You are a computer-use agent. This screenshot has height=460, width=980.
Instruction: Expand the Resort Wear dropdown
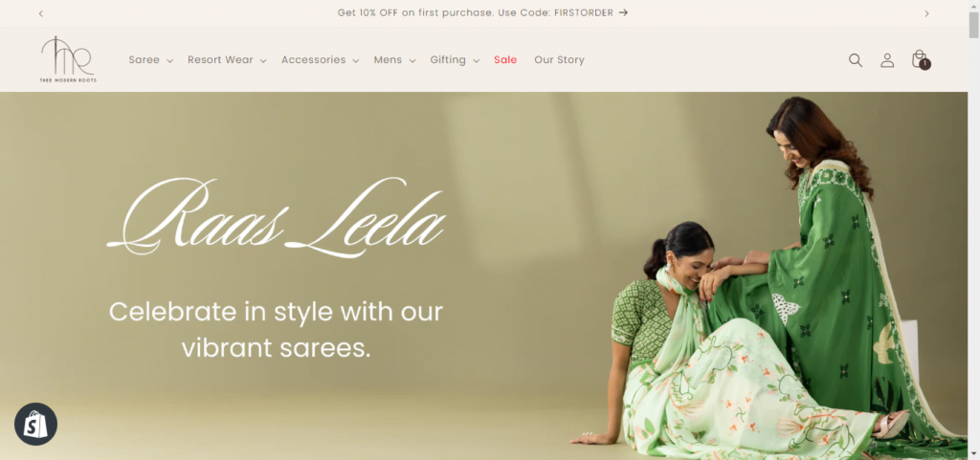[227, 60]
